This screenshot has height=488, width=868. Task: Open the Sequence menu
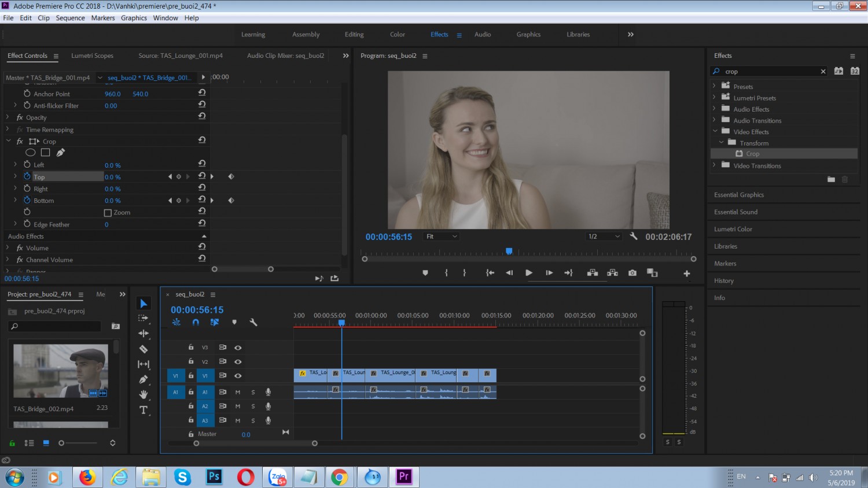(x=71, y=18)
